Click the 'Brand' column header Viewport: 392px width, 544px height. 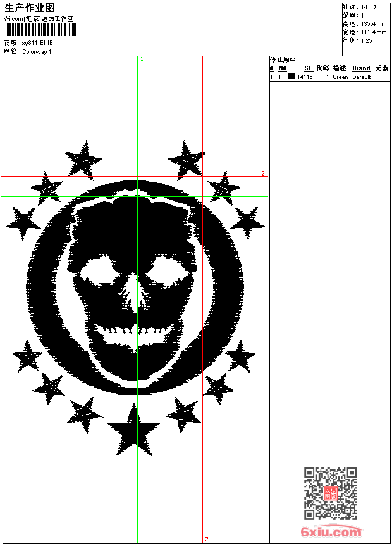tap(361, 68)
